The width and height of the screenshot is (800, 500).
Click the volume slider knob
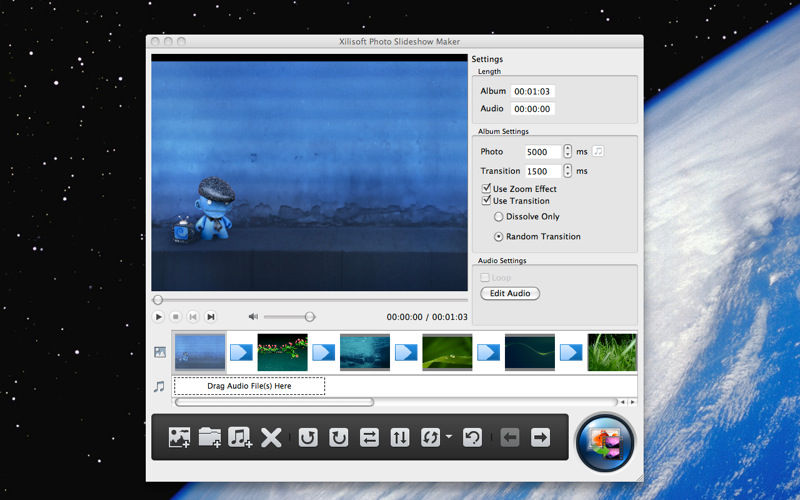309,317
